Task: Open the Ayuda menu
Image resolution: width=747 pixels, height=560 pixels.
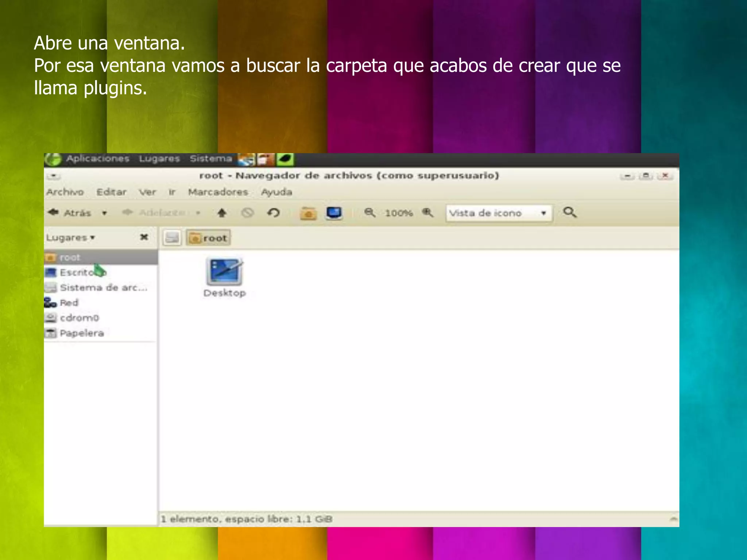Action: point(276,192)
